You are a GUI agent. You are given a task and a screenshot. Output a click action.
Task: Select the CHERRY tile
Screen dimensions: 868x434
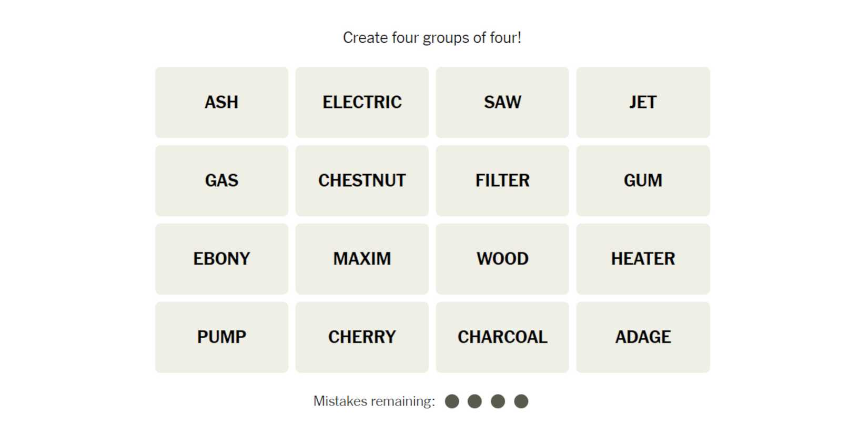tap(362, 337)
